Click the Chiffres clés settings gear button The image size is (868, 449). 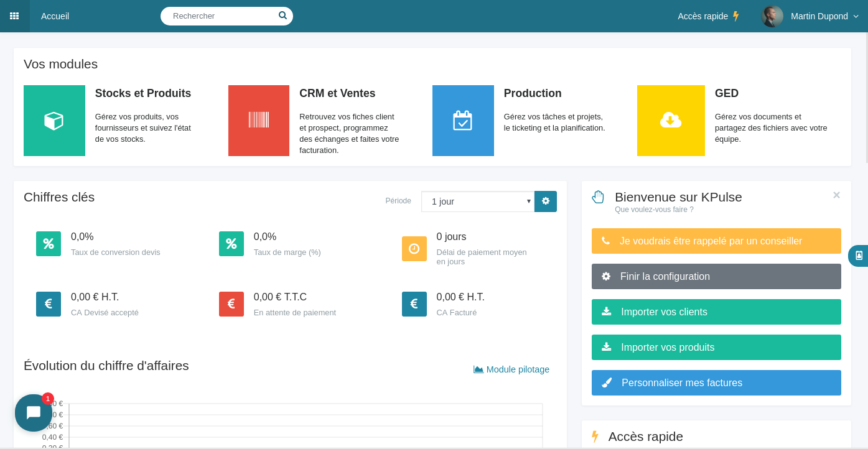(x=546, y=201)
